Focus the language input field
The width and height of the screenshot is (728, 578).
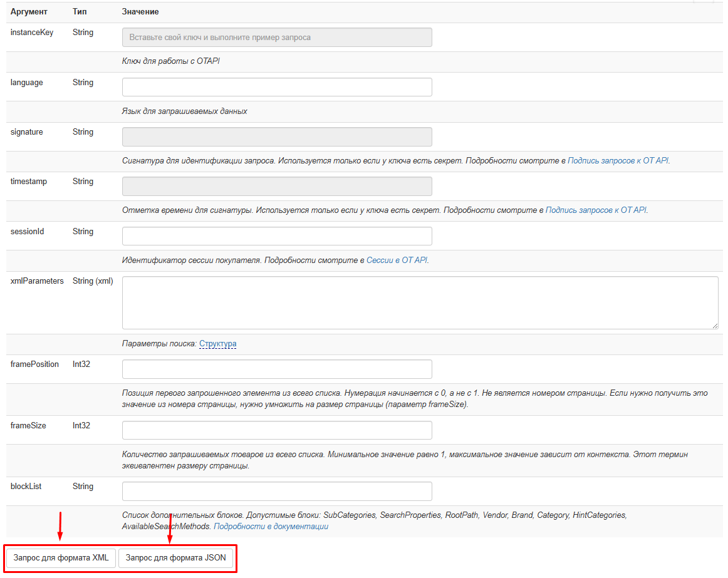click(x=277, y=87)
